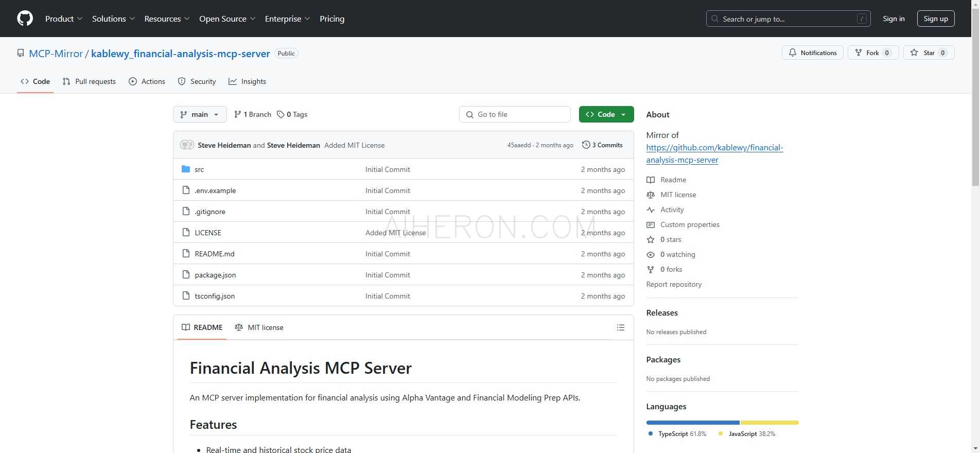
Task: Expand the Product navigation menu
Action: pyautogui.click(x=63, y=19)
